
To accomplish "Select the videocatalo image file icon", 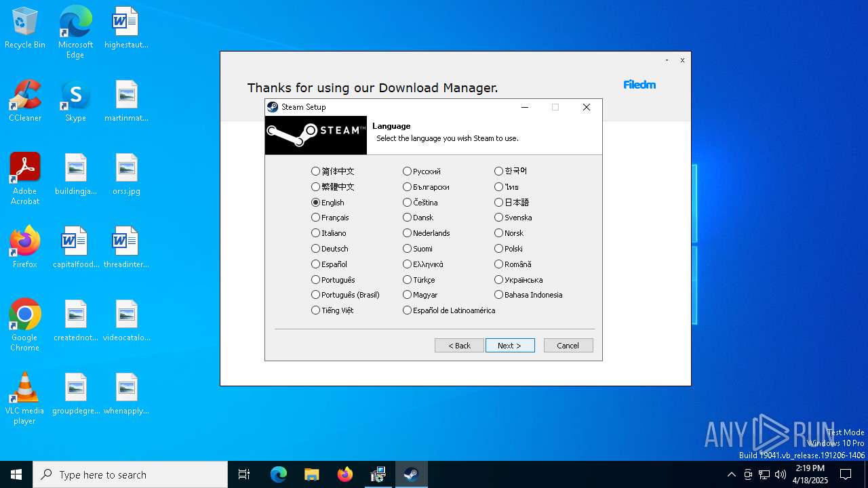I will tap(126, 321).
